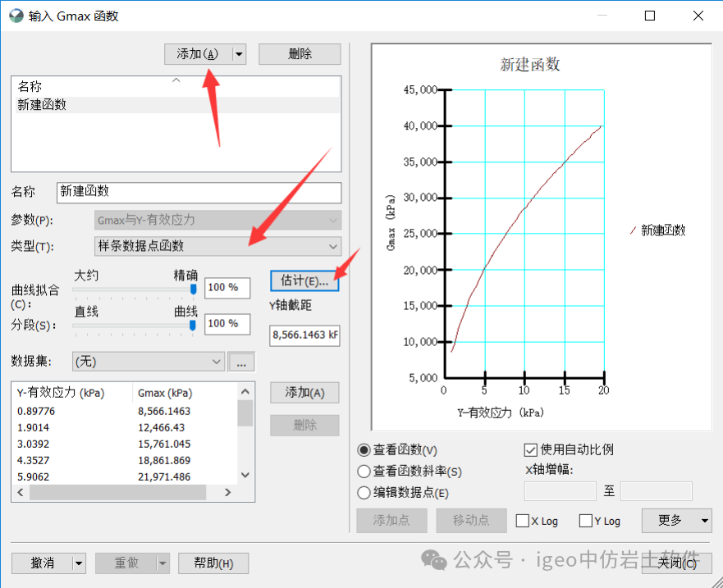The height and width of the screenshot is (588, 723).
Task: Open the 更多 options dropdown
Action: [x=676, y=521]
